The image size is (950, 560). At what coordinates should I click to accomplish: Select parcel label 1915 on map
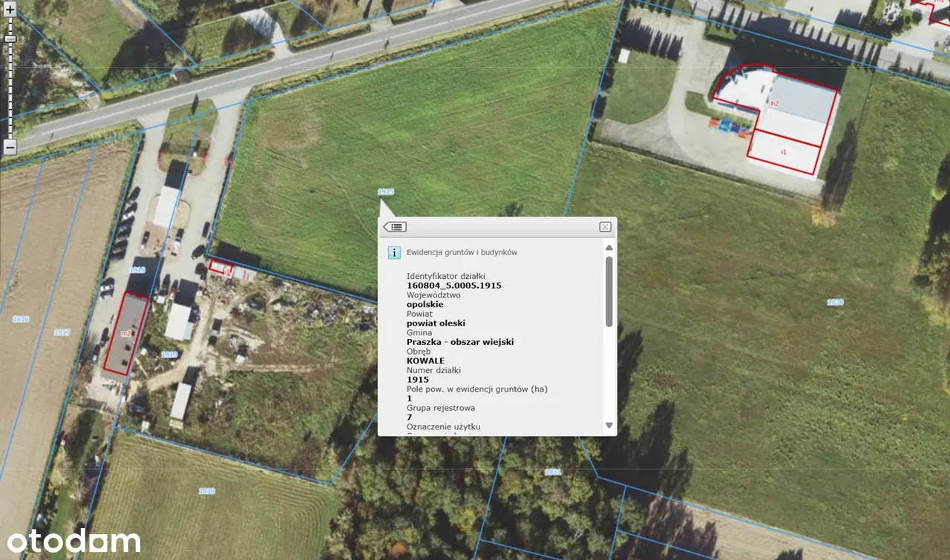click(x=385, y=192)
